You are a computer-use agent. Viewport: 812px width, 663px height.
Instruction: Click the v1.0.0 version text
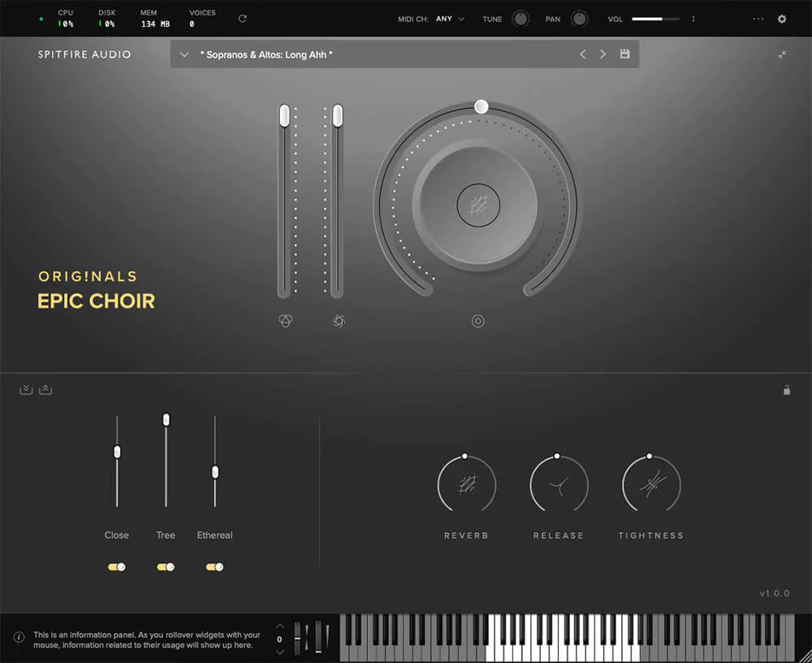click(774, 593)
